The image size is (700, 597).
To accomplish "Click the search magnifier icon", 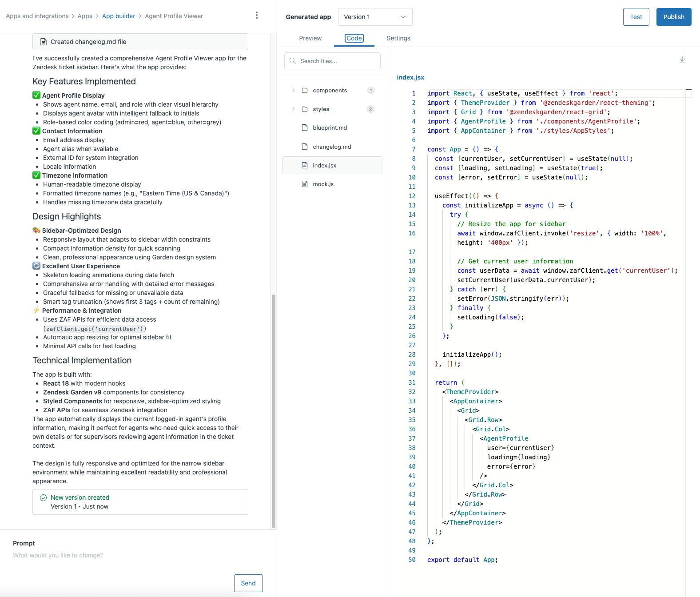I will pyautogui.click(x=293, y=61).
